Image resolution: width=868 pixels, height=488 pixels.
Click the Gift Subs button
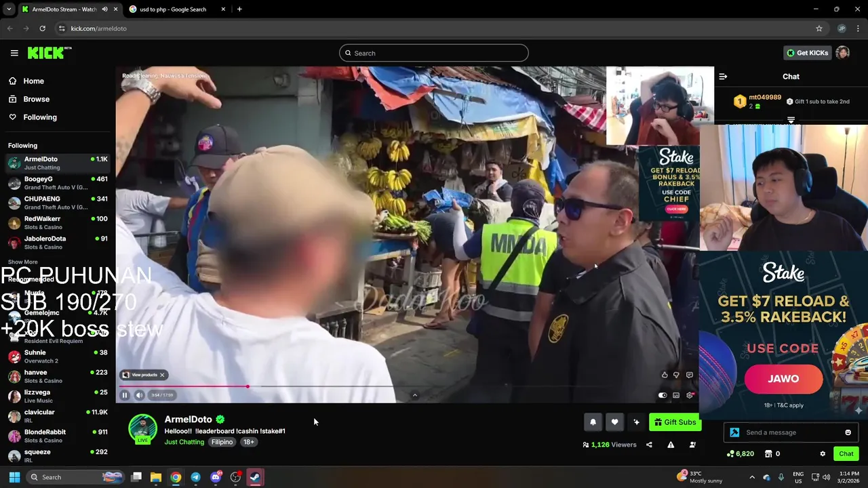[x=675, y=422]
